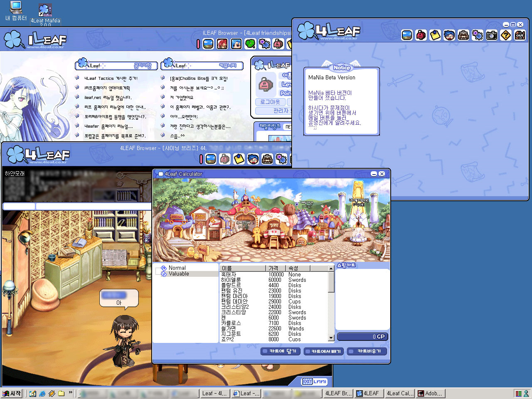
Task: Open brown briefcase icon in MaNia window
Action: [x=463, y=35]
